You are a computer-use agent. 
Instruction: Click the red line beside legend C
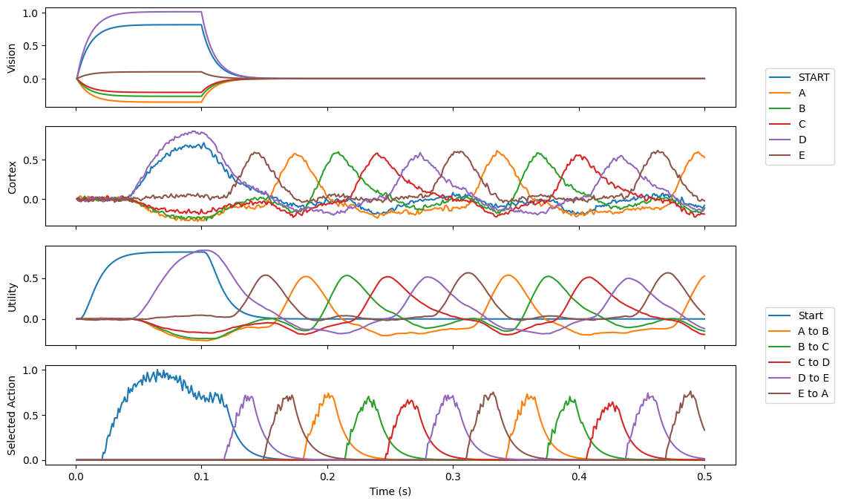click(780, 124)
